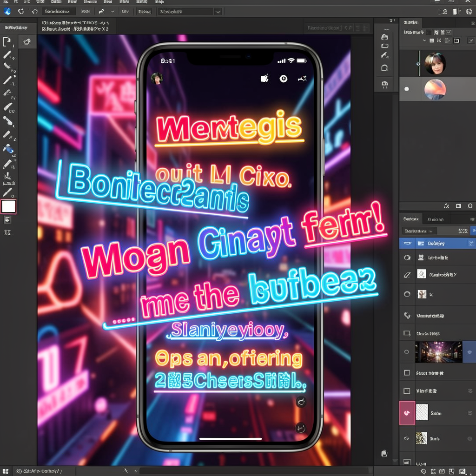
Task: Open the blend mode dropdown in layers panel
Action: click(420, 231)
